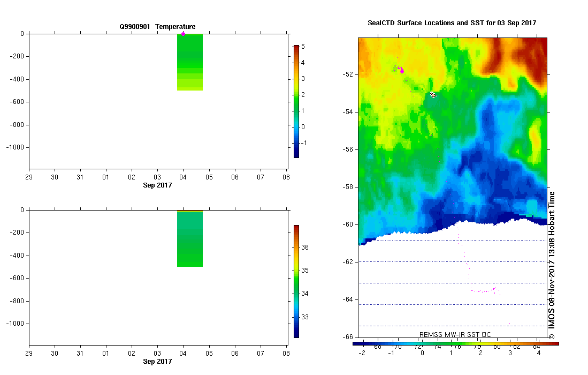Click 'Sep 2017' label under the salinity plot
Screen dimensions: 588x375
click(157, 362)
